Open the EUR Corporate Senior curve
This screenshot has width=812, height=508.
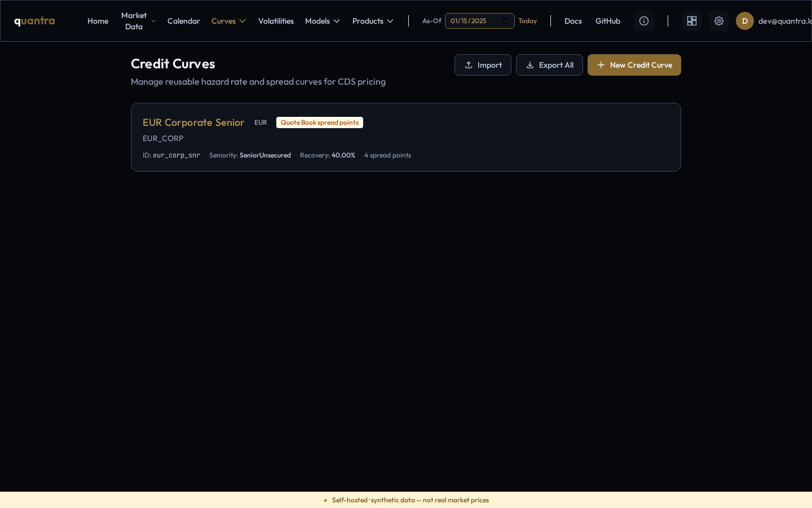tap(193, 122)
